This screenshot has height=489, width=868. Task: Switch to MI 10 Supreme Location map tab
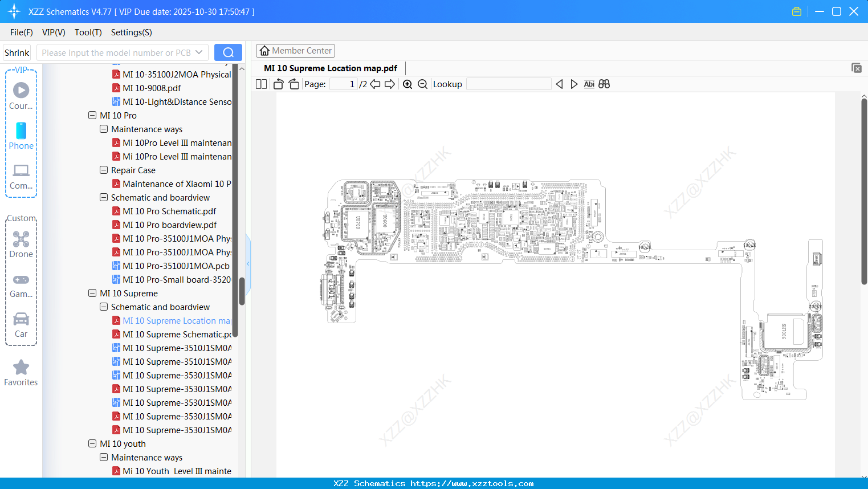pos(329,68)
